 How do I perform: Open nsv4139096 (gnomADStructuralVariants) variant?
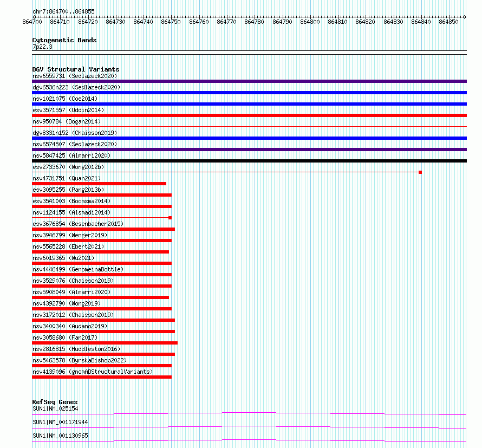click(x=93, y=372)
